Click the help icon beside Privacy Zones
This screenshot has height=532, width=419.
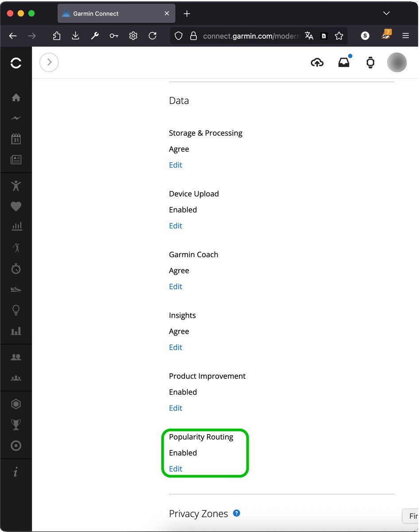[236, 513]
